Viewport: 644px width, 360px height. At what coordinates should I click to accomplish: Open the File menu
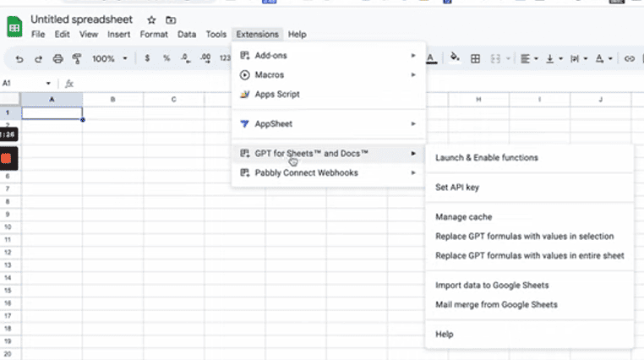(x=38, y=35)
